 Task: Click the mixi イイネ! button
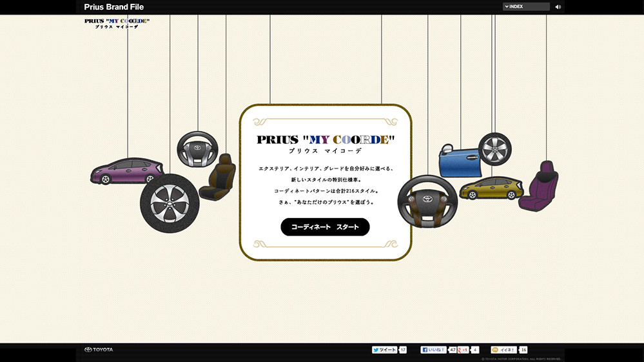503,350
